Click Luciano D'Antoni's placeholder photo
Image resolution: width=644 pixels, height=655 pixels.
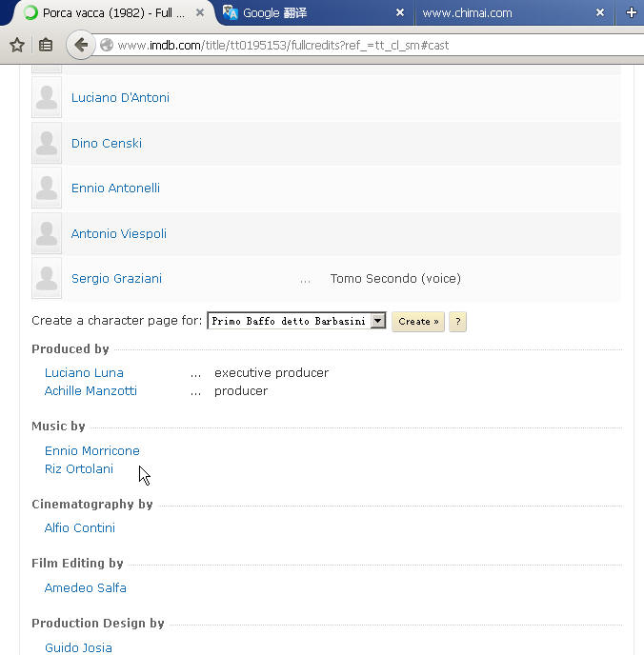[x=47, y=98]
